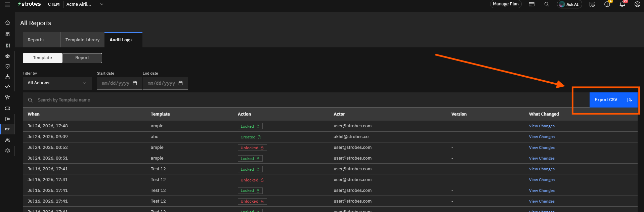Open the hamburger menu

pyautogui.click(x=7, y=4)
